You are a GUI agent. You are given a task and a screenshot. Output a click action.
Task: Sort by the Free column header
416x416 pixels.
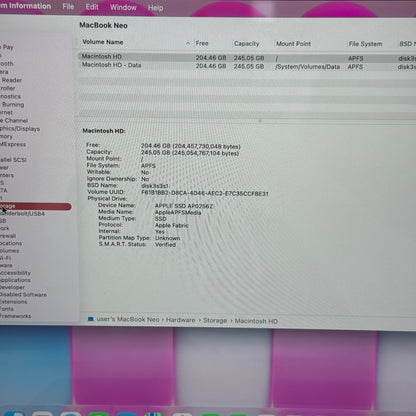(x=202, y=43)
